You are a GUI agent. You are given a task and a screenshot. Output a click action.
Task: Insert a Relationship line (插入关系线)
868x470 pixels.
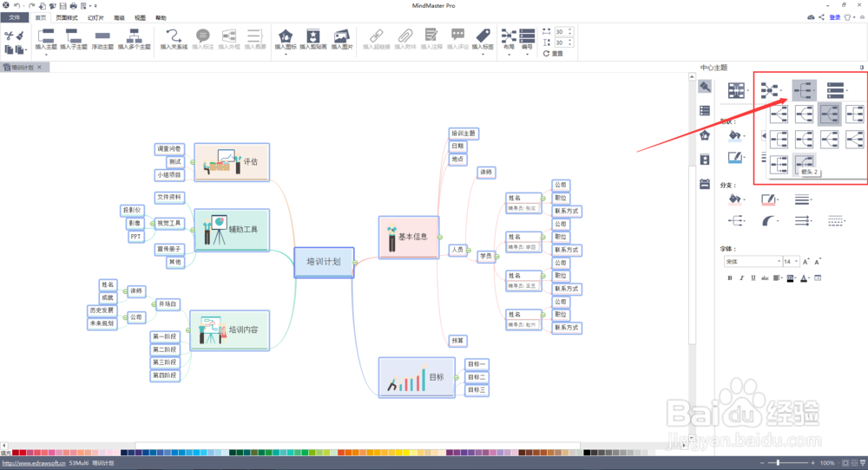tap(174, 40)
